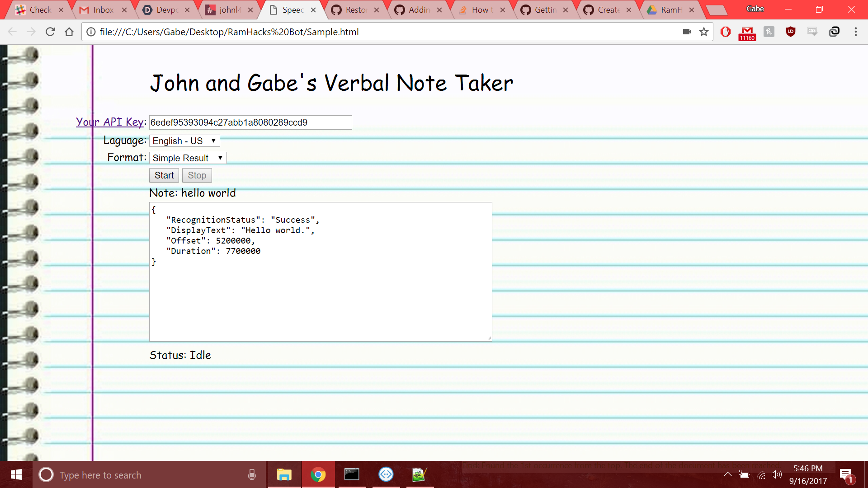Image resolution: width=868 pixels, height=488 pixels.
Task: Follow the Your API Key link
Action: point(110,122)
